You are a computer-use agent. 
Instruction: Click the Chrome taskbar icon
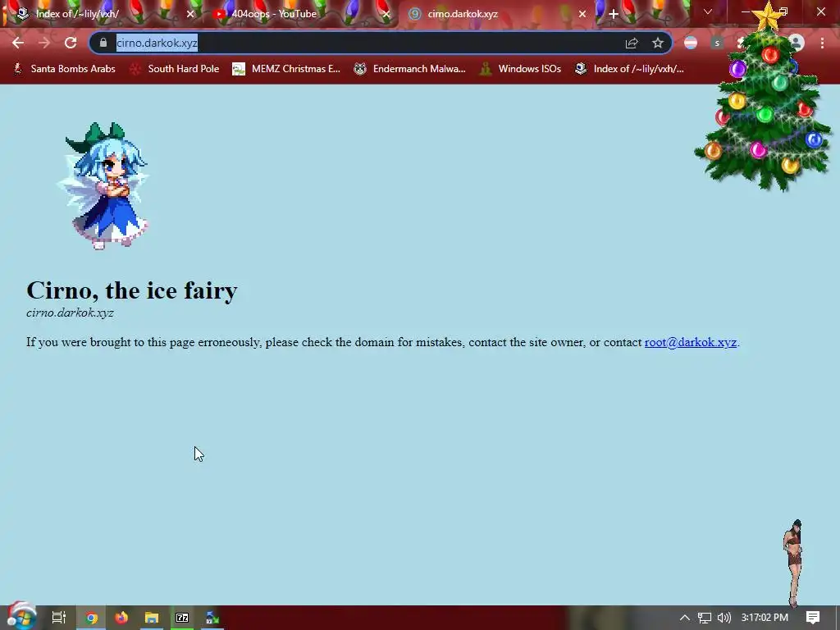(92, 618)
